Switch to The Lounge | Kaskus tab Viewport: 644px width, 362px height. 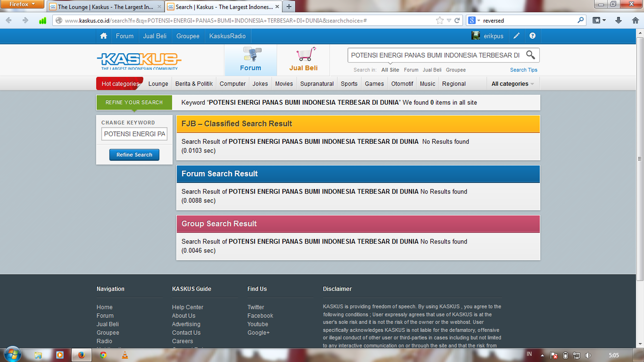[x=105, y=7]
